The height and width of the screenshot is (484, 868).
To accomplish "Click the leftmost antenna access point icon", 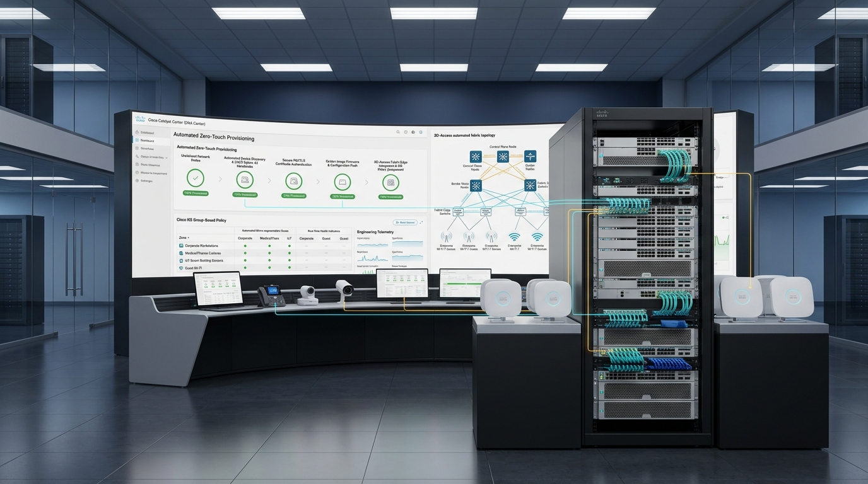I will pos(446,236).
